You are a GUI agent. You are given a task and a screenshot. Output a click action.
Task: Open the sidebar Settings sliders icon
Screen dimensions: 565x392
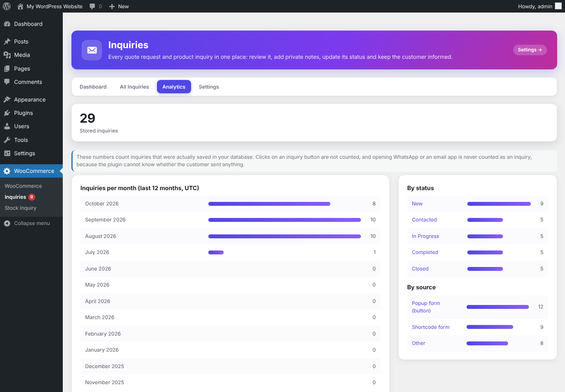(7, 153)
